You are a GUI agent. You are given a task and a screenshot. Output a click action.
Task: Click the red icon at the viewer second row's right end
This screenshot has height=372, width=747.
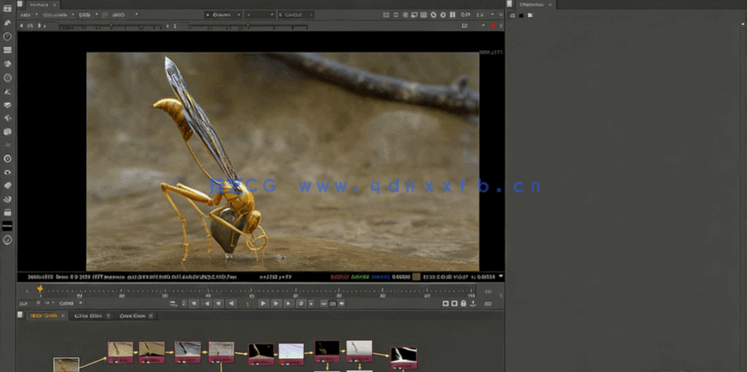(x=494, y=26)
